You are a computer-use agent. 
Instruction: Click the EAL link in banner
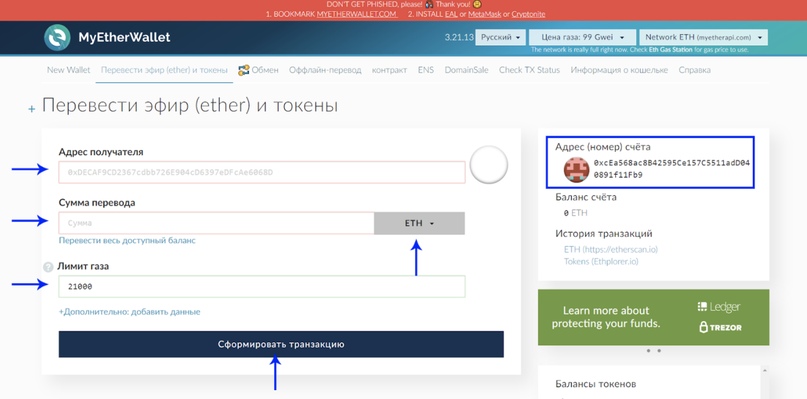[x=451, y=14]
